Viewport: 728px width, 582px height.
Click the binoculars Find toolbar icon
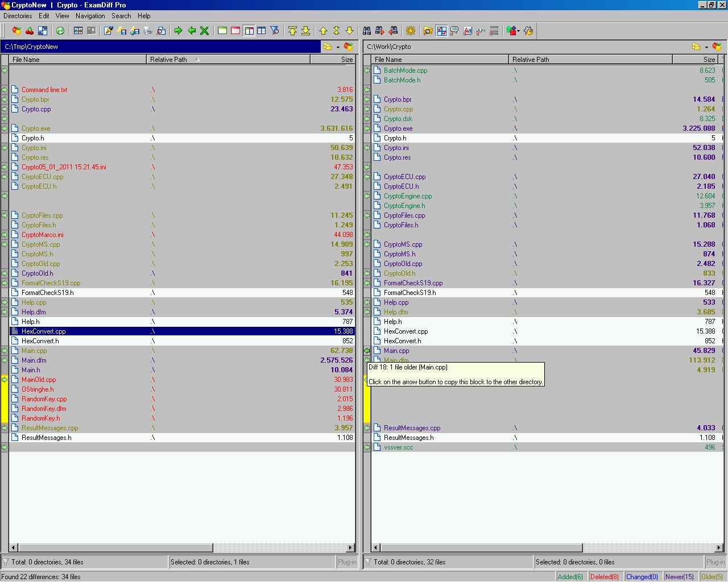367,31
